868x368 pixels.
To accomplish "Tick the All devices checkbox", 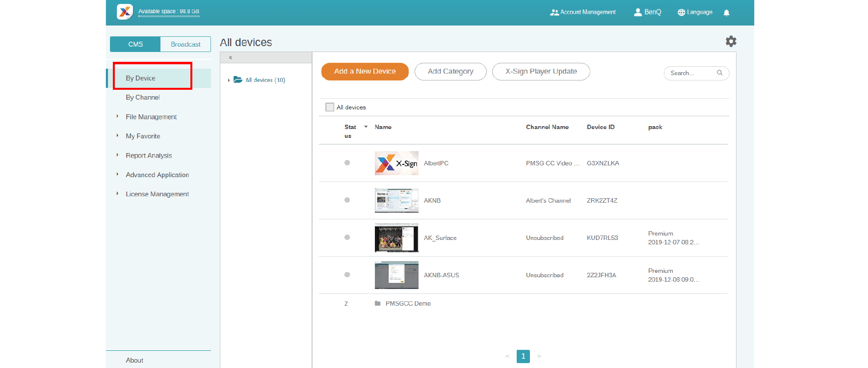I will point(330,107).
